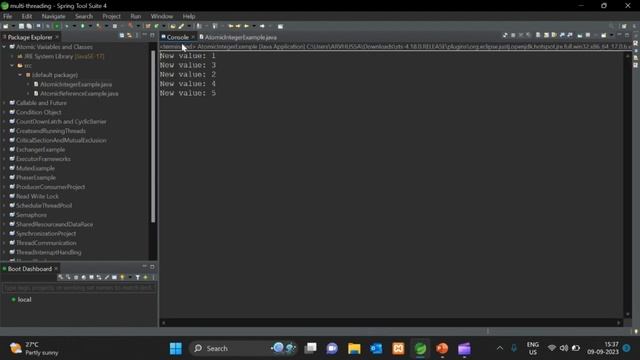Select the ExecutorFrameworks project
This screenshot has width=640, height=360.
coord(43,159)
